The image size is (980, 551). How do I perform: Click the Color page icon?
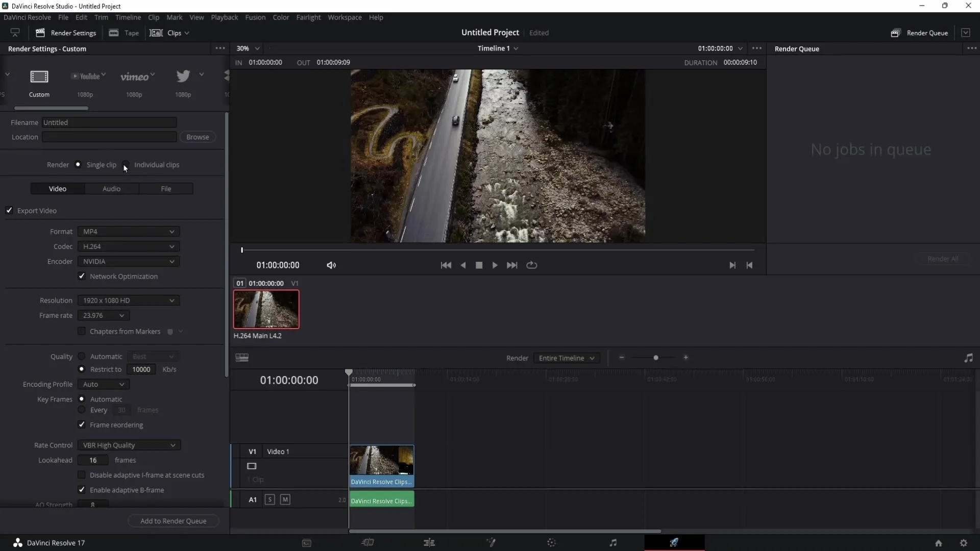click(552, 543)
